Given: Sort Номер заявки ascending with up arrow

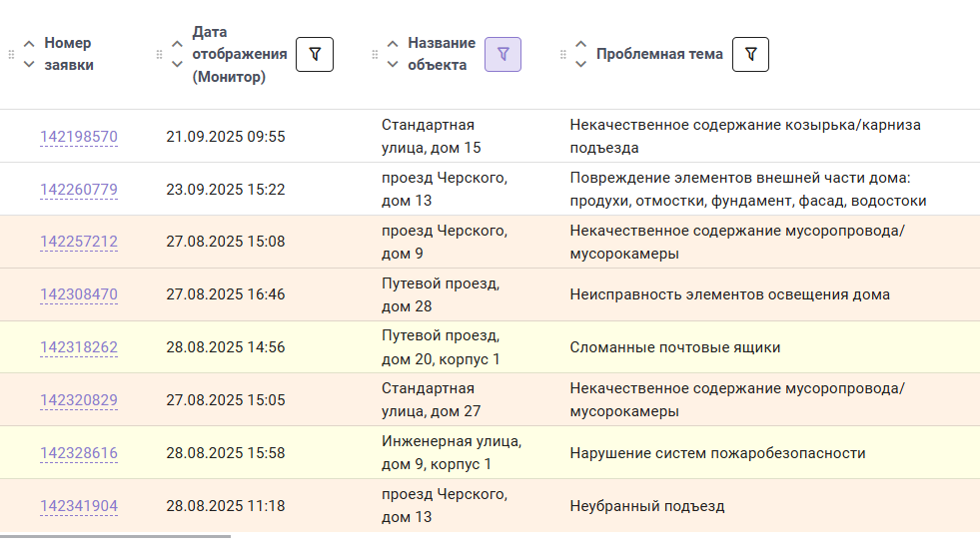Looking at the screenshot, I should 29,44.
